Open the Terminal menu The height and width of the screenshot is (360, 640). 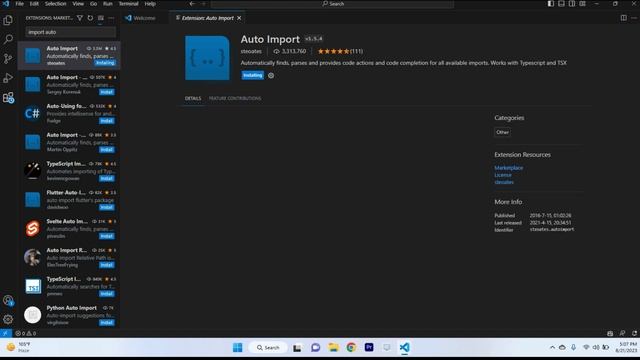point(128,4)
